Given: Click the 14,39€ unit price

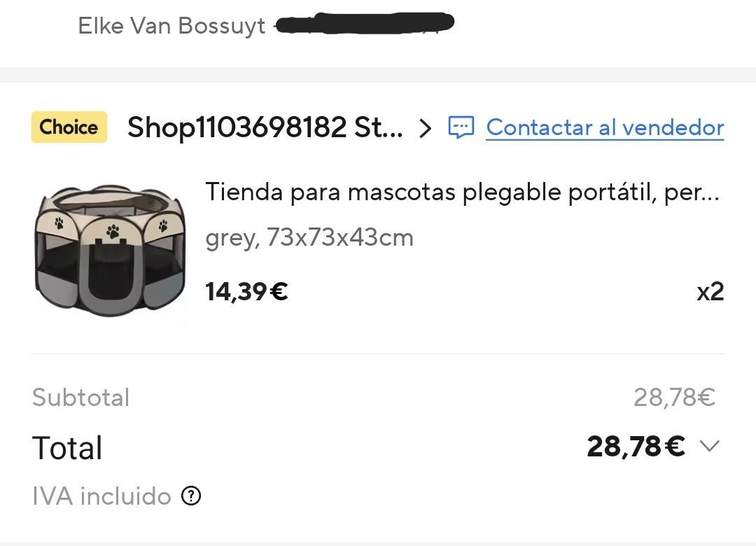Looking at the screenshot, I should point(246,291).
